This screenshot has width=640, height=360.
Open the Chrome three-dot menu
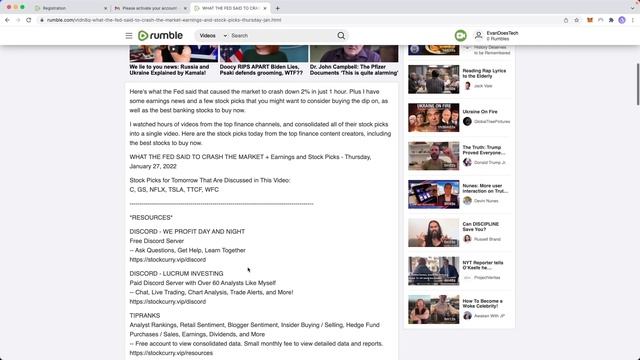(633, 20)
